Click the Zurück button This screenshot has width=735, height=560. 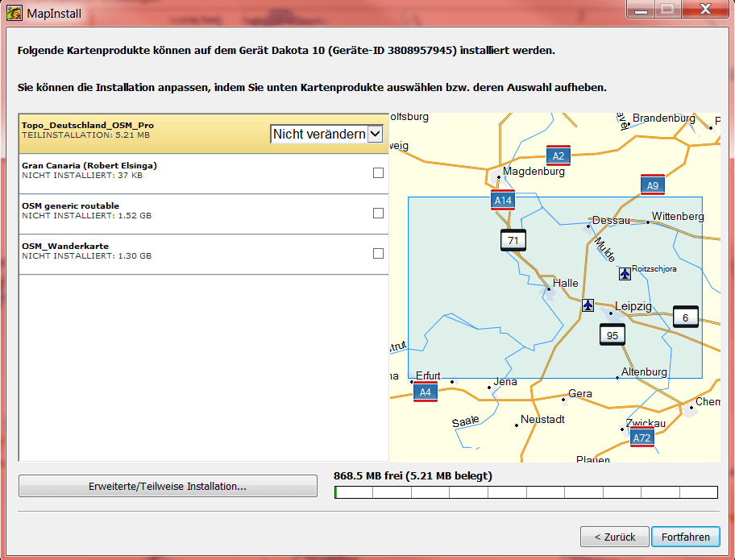point(615,537)
